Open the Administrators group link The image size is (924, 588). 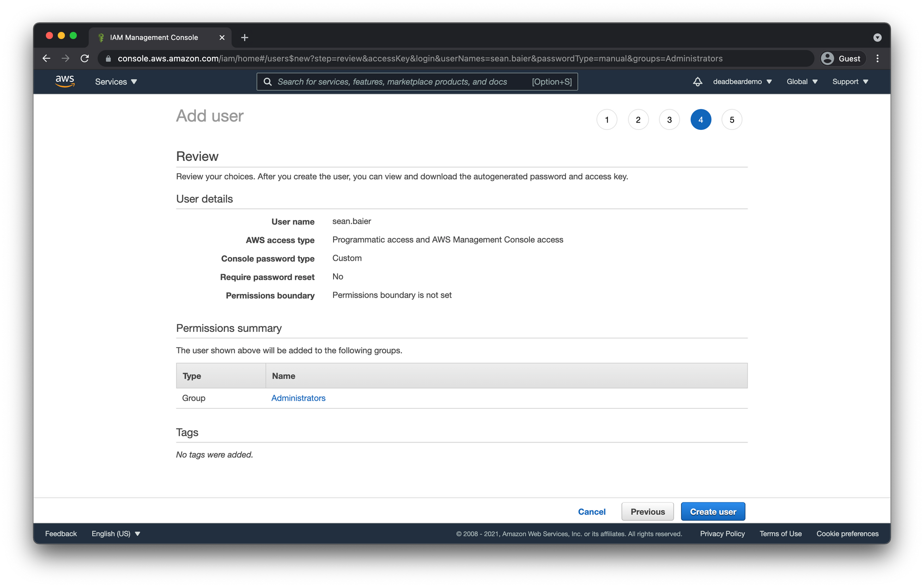point(298,398)
